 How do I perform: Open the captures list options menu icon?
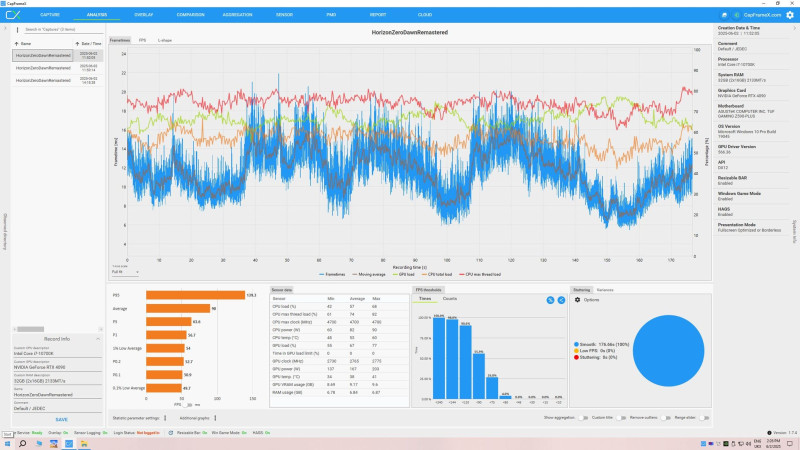(17, 30)
